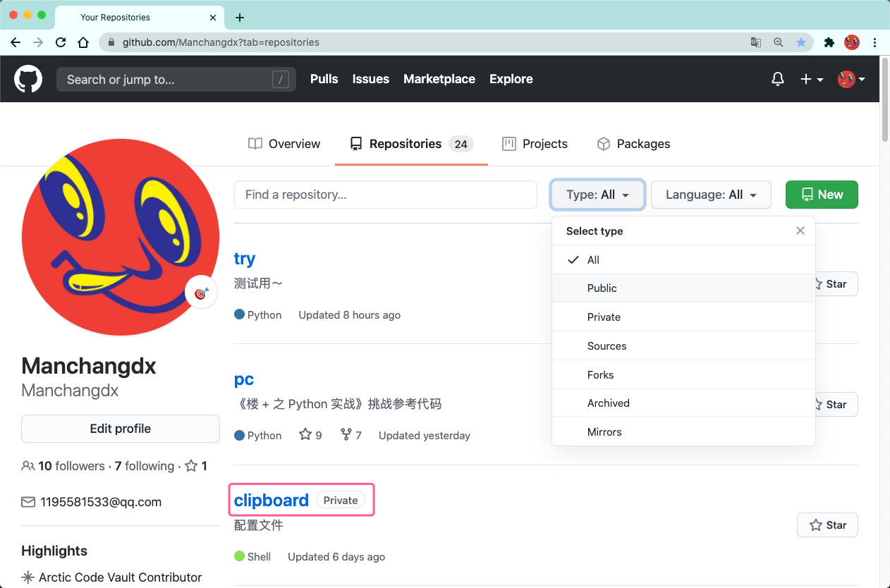
Task: Open the clipboard repository link
Action: pyautogui.click(x=272, y=501)
